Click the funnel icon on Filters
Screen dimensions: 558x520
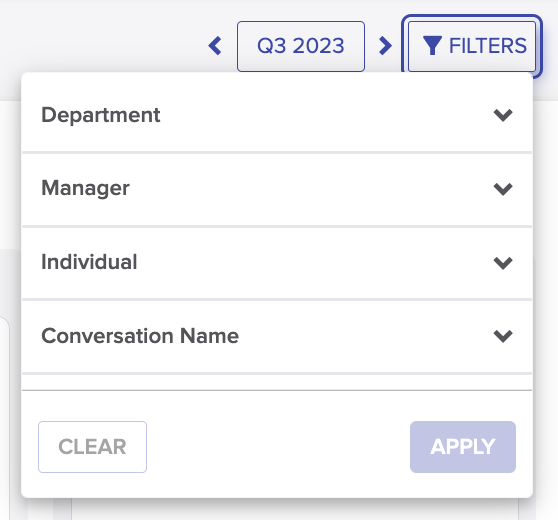tap(432, 46)
